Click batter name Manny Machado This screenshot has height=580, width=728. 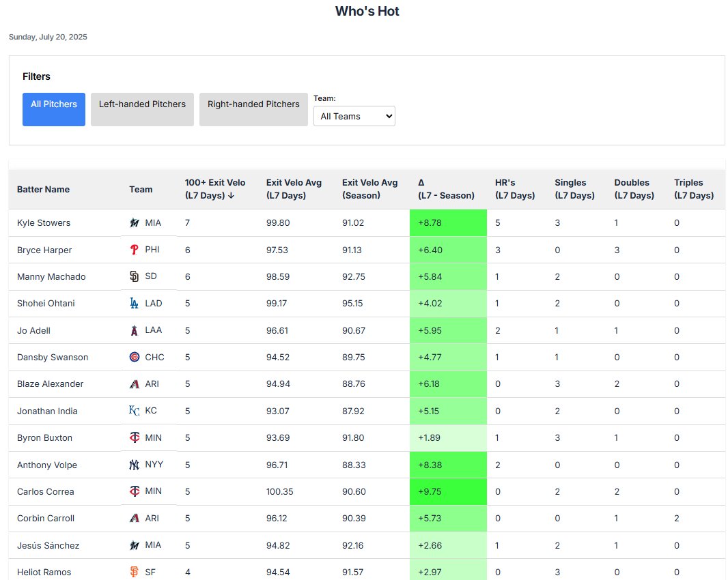coord(51,276)
